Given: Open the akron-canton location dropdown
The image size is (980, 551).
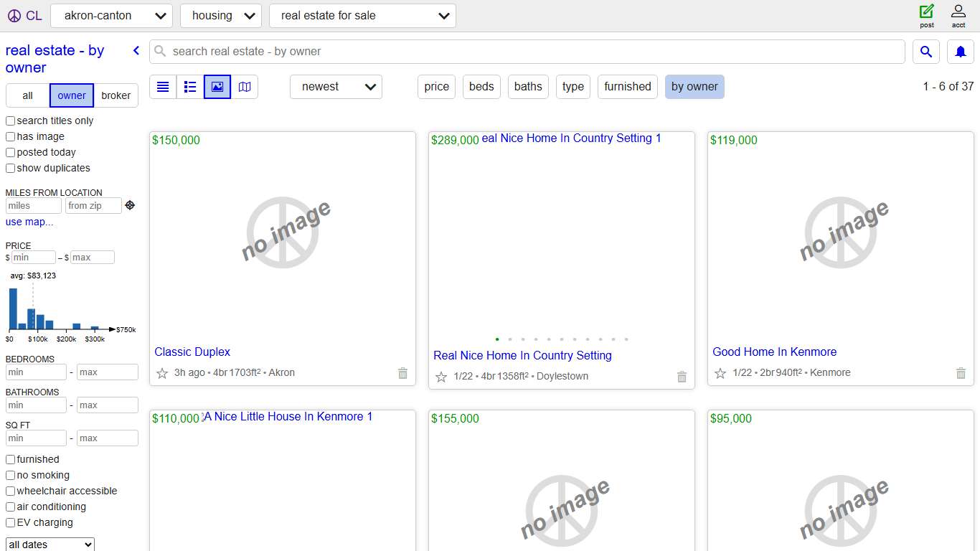Looking at the screenshot, I should click(111, 16).
